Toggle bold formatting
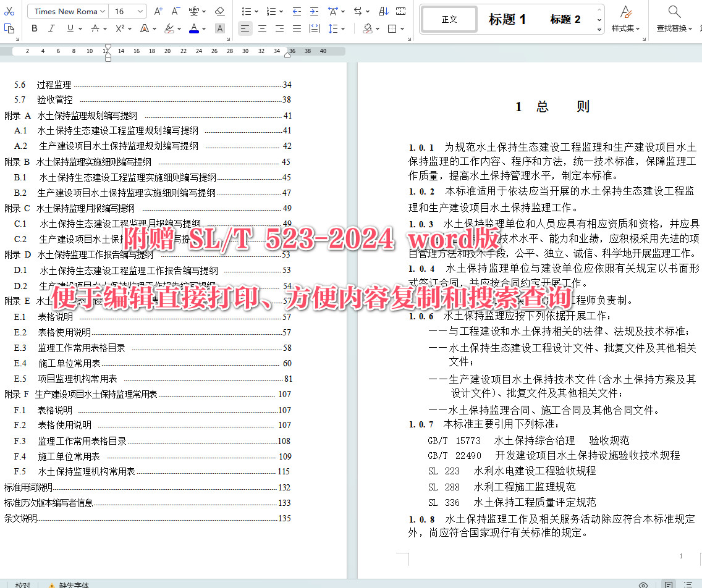The height and width of the screenshot is (588, 702). click(x=34, y=28)
